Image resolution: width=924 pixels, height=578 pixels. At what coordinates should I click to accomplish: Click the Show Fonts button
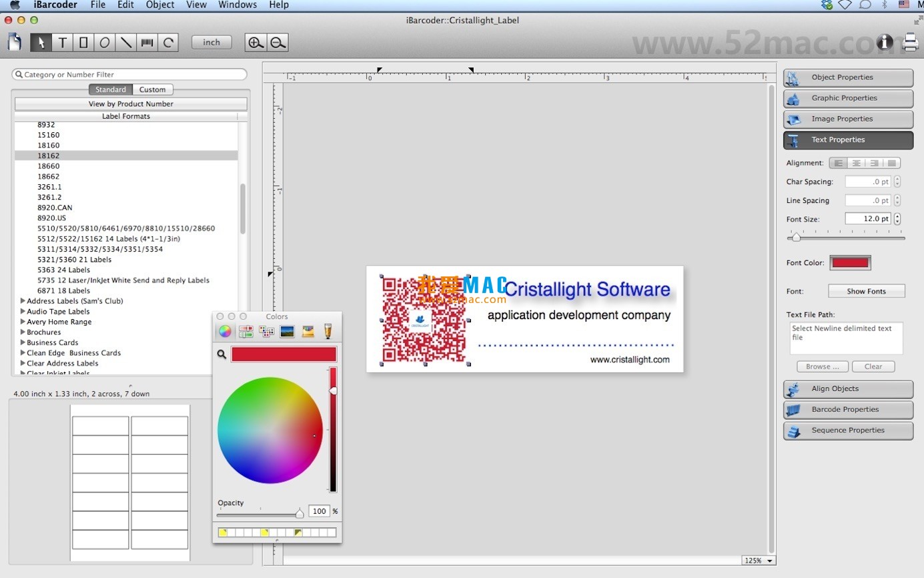pyautogui.click(x=867, y=291)
